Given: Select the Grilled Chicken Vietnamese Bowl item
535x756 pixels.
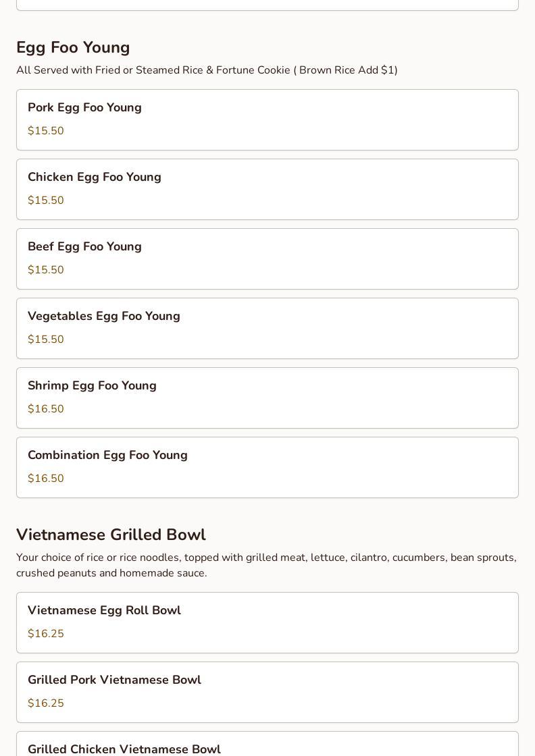Looking at the screenshot, I should tap(267, 745).
